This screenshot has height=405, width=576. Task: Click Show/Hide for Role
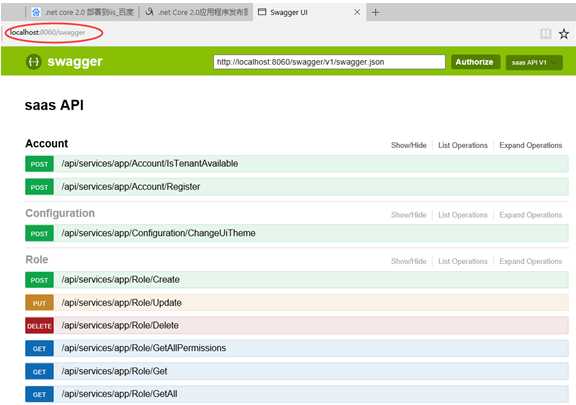(x=409, y=261)
